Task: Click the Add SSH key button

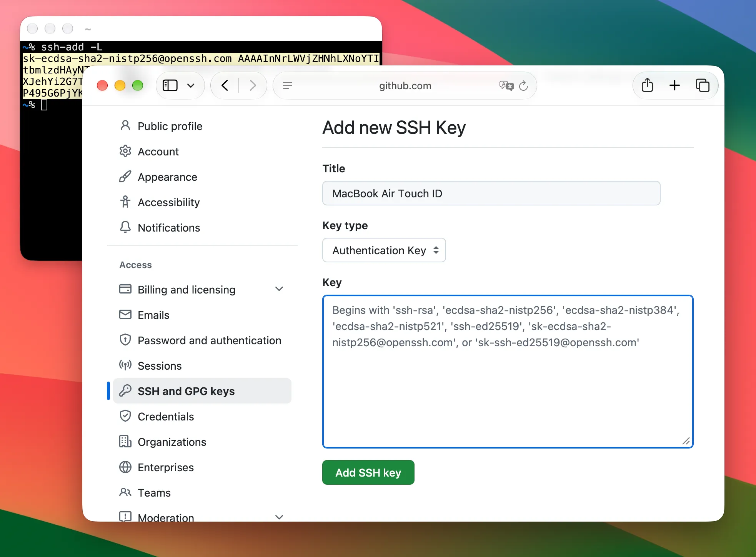Action: (368, 472)
